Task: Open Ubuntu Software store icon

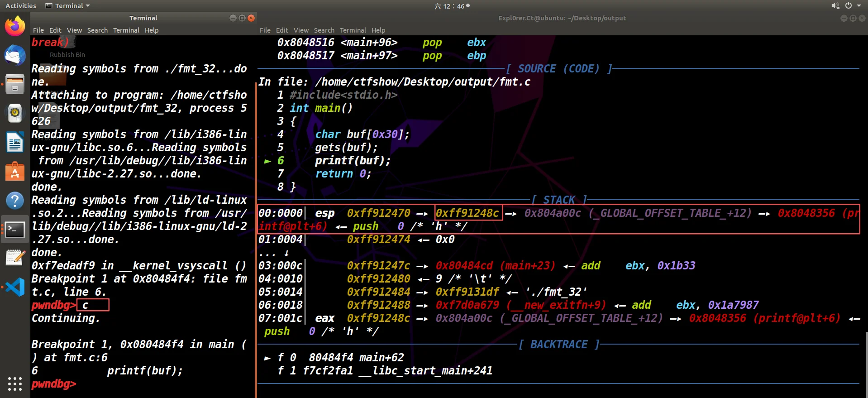Action: coord(15,172)
